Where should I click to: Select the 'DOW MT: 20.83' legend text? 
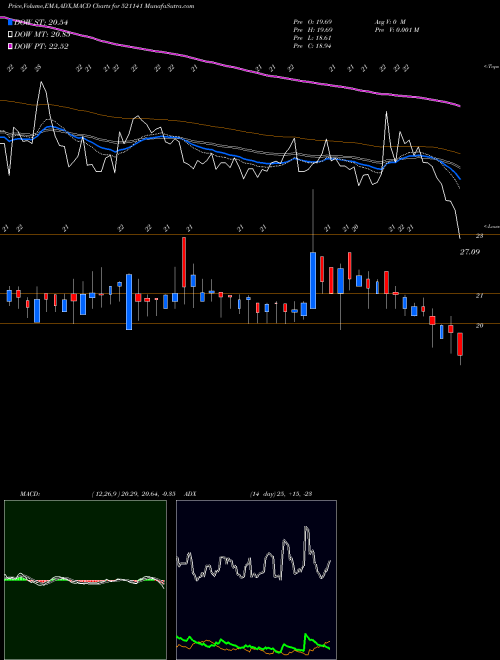(x=42, y=35)
